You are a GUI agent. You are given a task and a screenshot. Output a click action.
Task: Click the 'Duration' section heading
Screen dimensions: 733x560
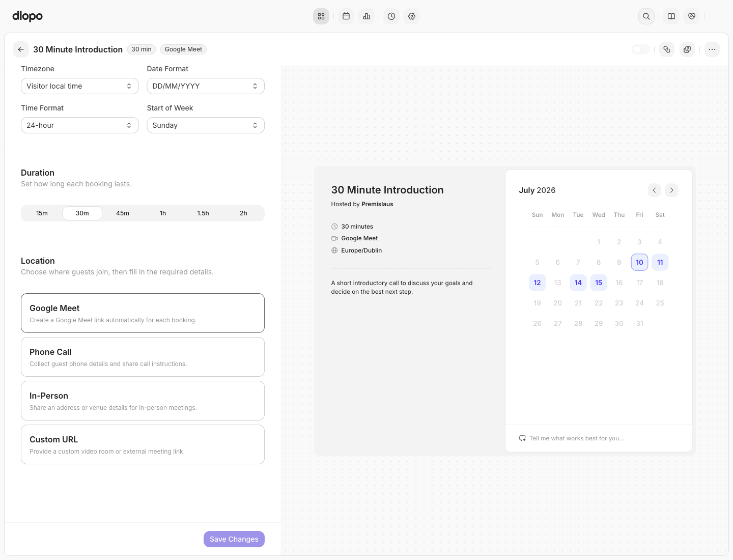[x=38, y=173]
